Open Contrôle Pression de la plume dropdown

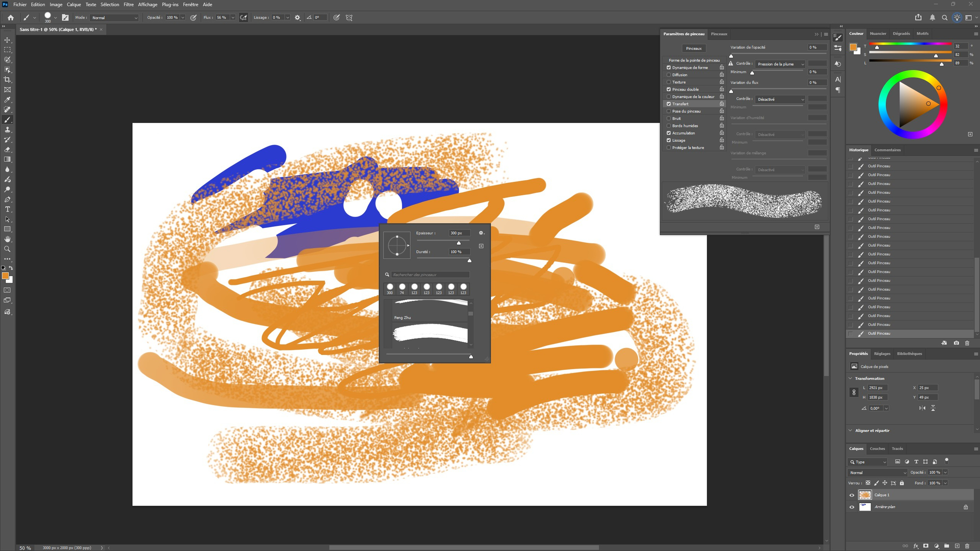click(780, 64)
